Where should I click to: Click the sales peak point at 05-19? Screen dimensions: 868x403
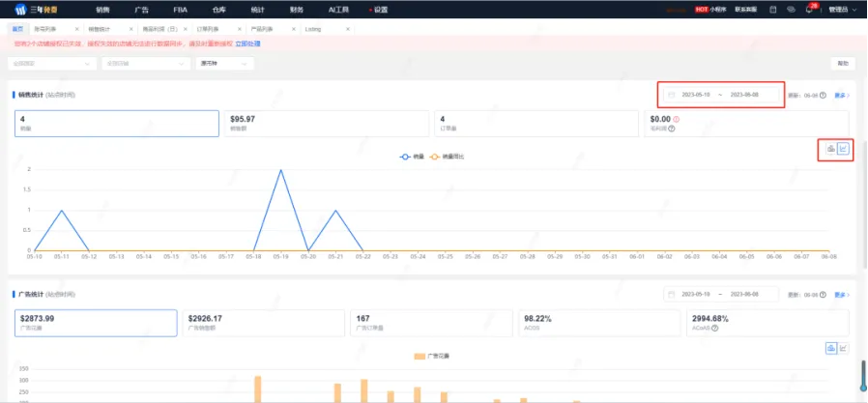pos(280,169)
